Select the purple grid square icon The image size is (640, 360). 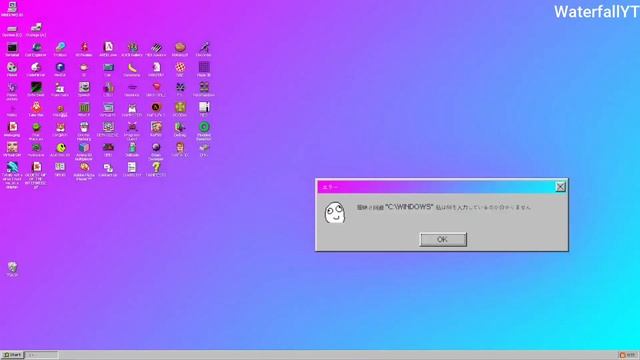[204, 67]
